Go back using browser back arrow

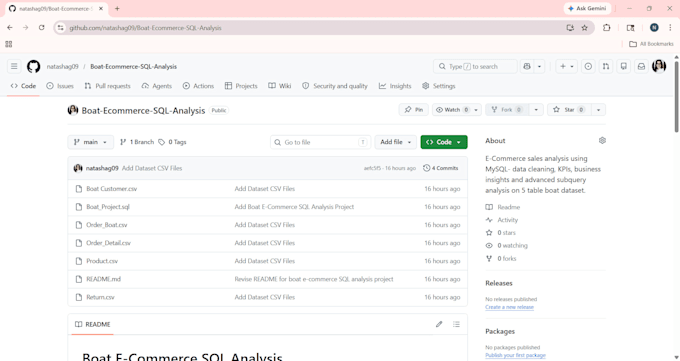10,28
